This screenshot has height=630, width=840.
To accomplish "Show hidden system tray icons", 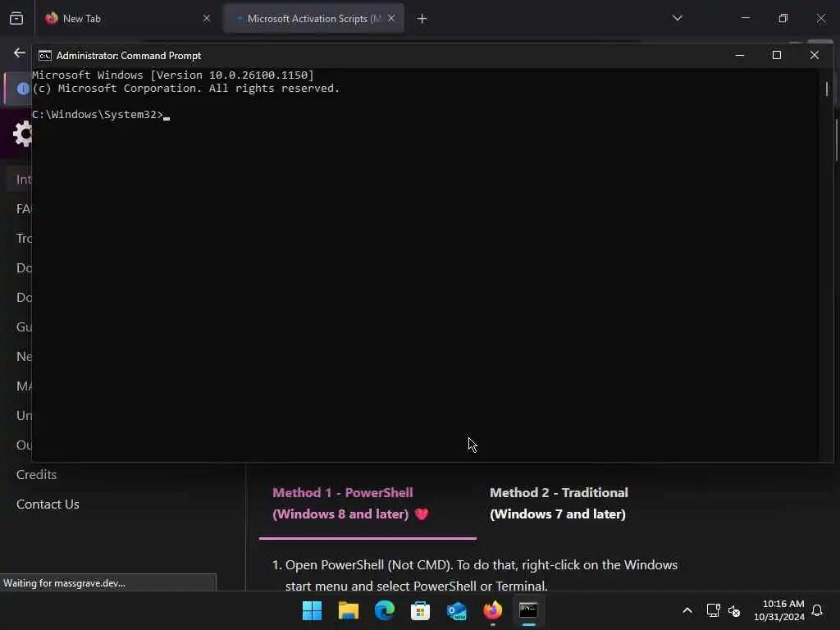I will click(687, 610).
